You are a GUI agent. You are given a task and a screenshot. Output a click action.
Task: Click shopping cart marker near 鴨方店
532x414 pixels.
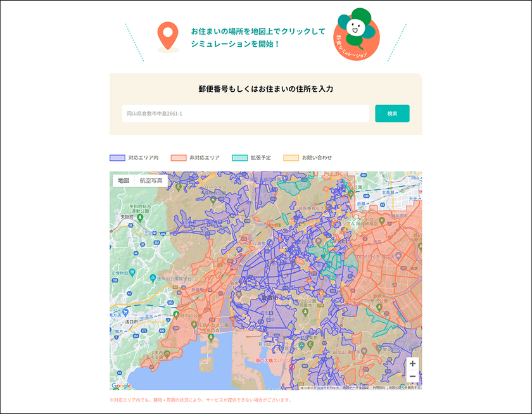[x=125, y=311]
